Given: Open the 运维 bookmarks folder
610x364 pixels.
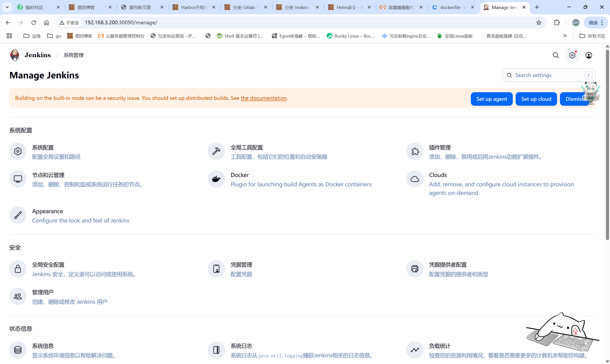Looking at the screenshot, I should click(32, 36).
